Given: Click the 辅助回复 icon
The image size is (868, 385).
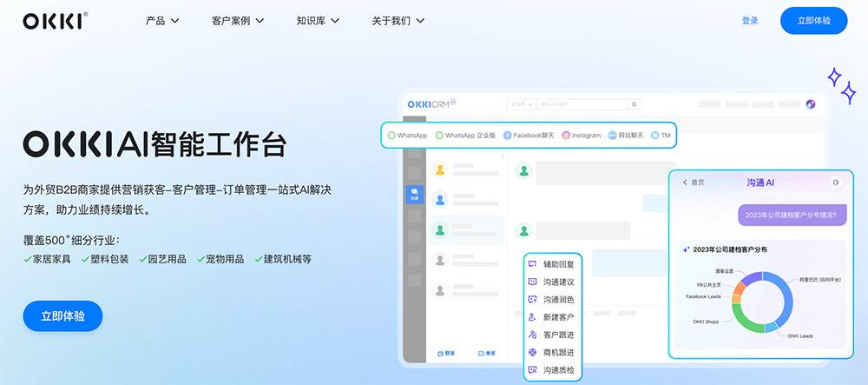Looking at the screenshot, I should pyautogui.click(x=532, y=264).
